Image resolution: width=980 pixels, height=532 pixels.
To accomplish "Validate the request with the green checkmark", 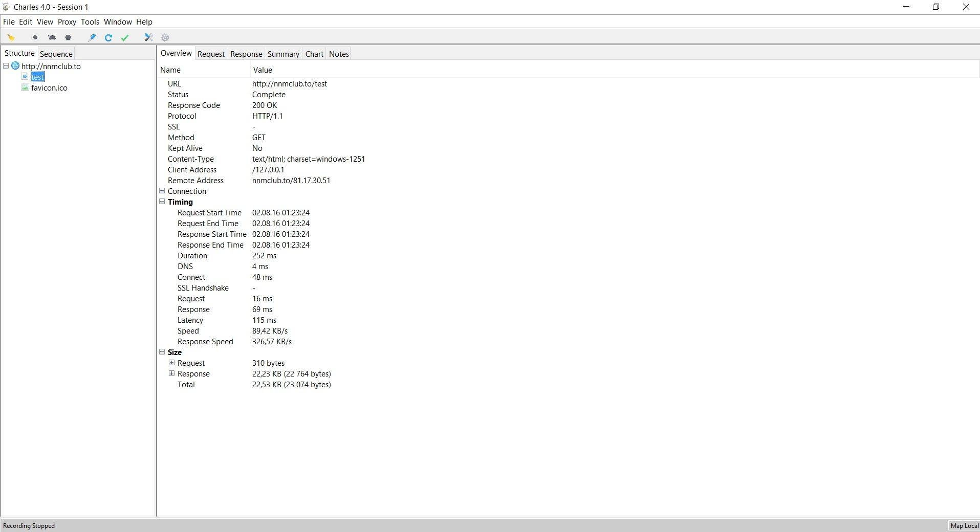I will pyautogui.click(x=125, y=37).
